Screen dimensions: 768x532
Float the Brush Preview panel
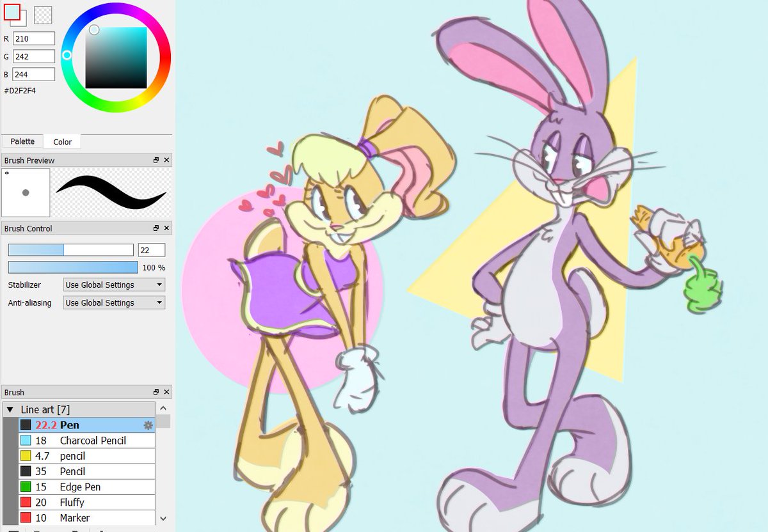[156, 160]
